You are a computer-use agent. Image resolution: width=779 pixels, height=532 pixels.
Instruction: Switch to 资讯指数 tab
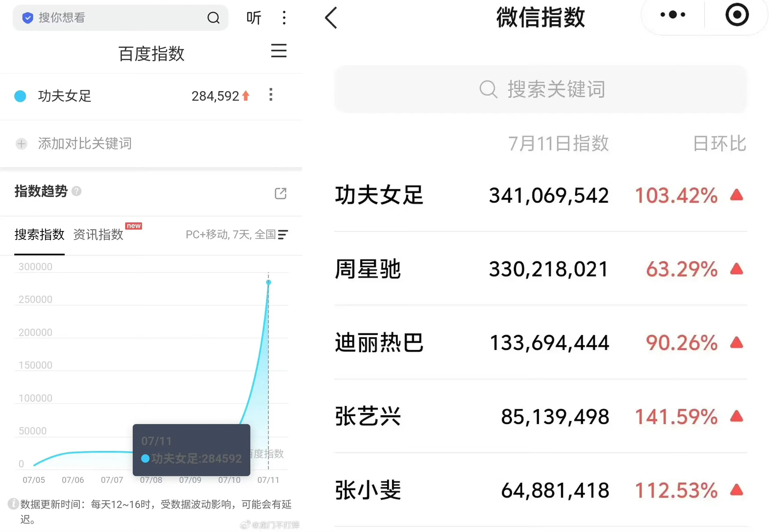coord(98,234)
